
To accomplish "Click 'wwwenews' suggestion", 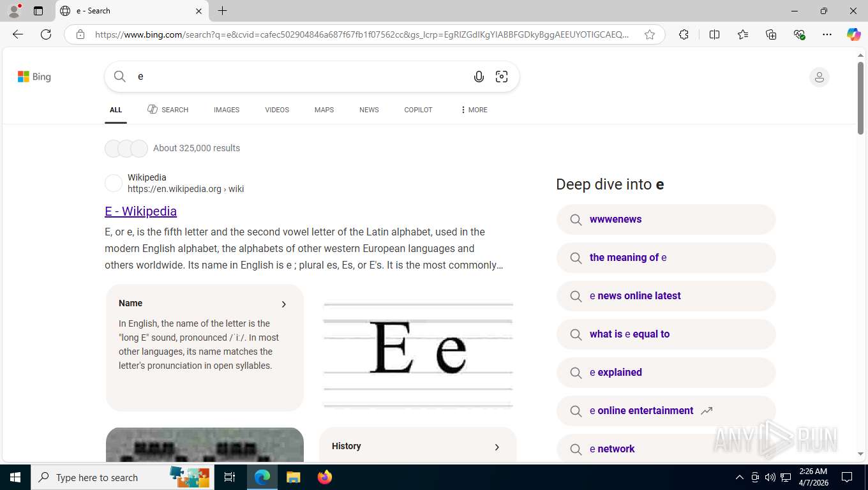I will pyautogui.click(x=666, y=219).
